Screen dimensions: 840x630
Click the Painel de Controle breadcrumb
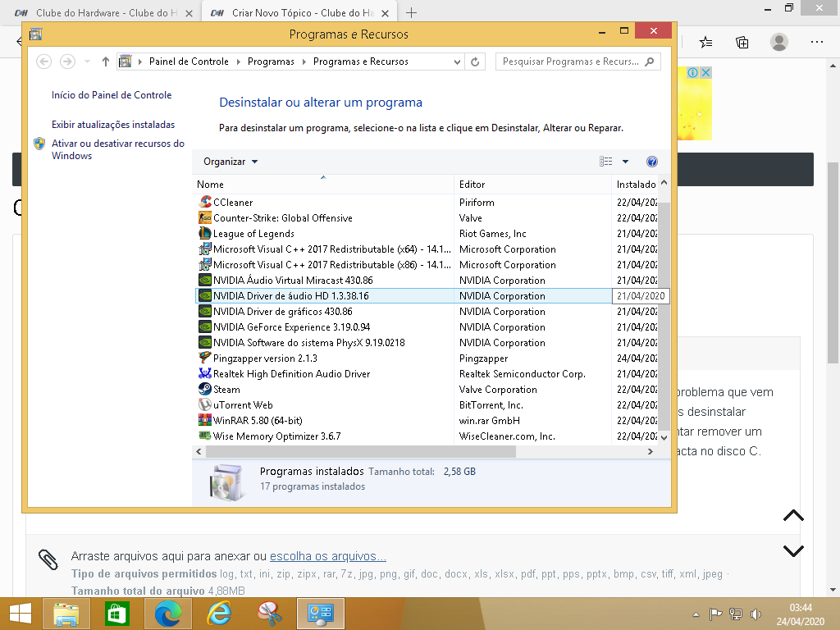click(x=189, y=62)
